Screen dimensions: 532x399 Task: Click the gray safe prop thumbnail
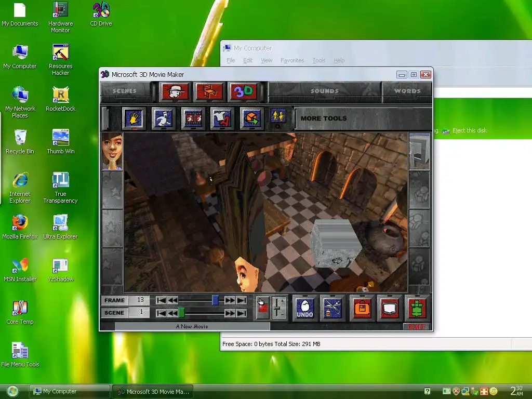(x=419, y=151)
